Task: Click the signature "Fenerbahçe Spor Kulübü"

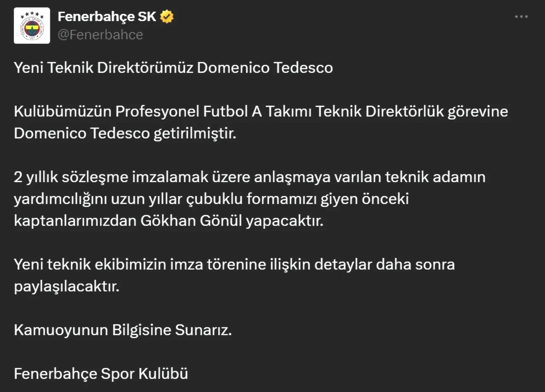Action: pos(101,374)
